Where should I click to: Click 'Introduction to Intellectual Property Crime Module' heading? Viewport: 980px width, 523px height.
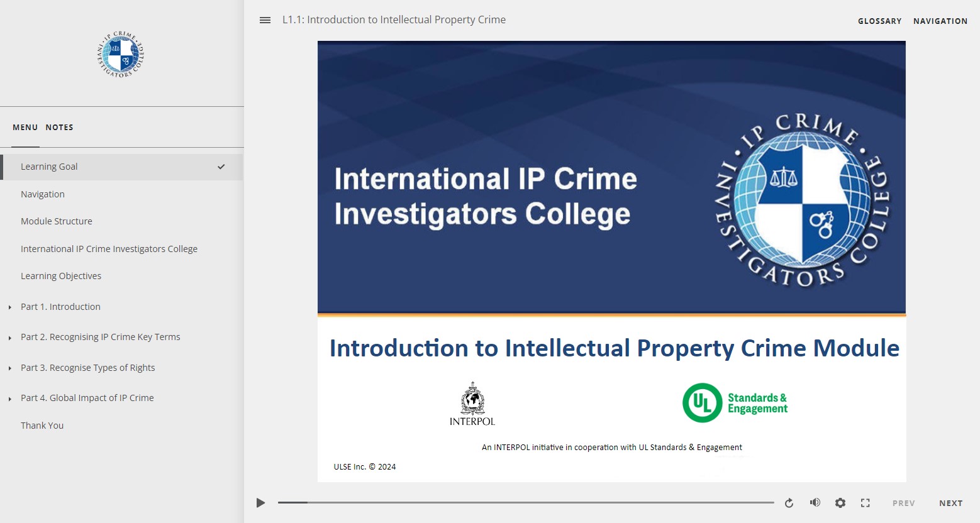point(614,348)
